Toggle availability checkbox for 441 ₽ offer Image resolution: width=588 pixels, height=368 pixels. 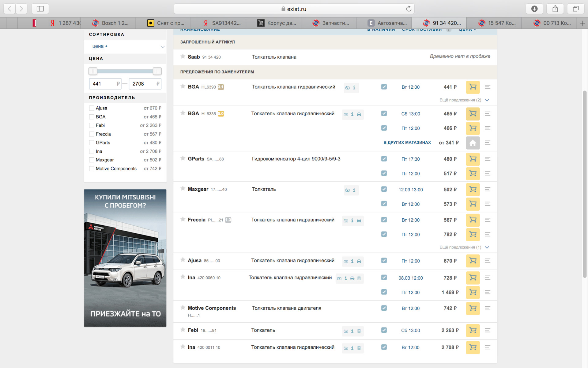pos(384,87)
